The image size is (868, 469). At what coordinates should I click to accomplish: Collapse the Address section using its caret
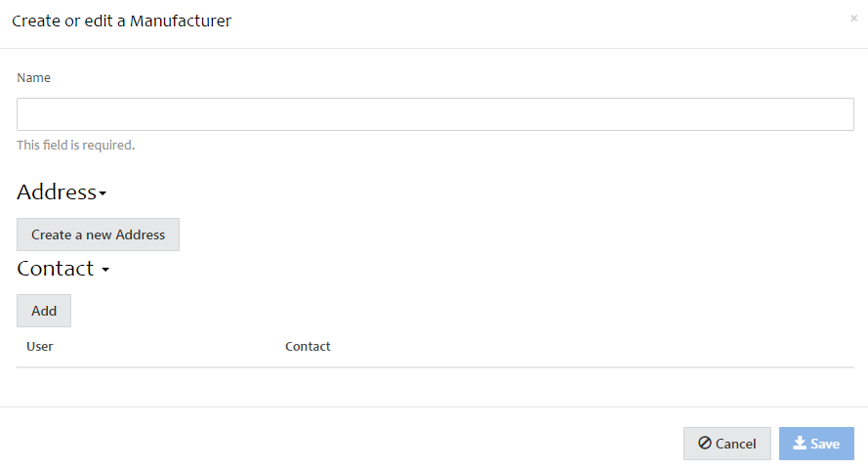tap(103, 194)
